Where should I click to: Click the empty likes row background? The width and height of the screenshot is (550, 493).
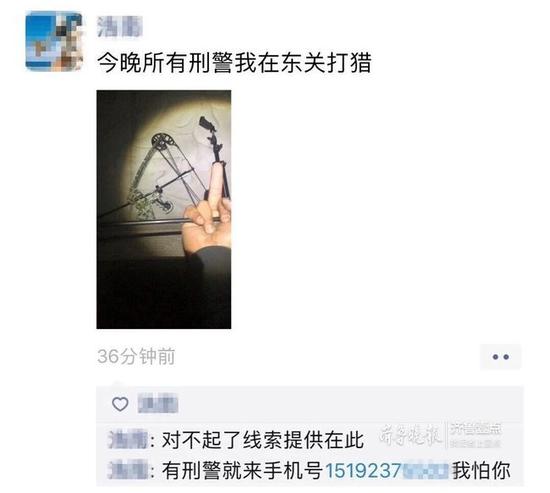coord(349,404)
